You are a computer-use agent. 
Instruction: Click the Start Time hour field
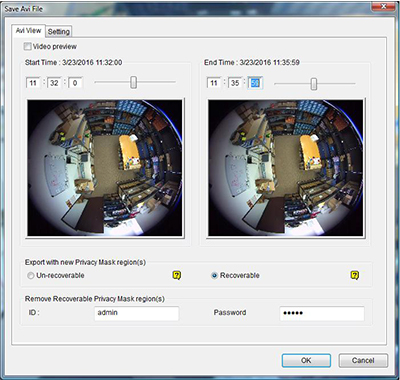click(33, 83)
